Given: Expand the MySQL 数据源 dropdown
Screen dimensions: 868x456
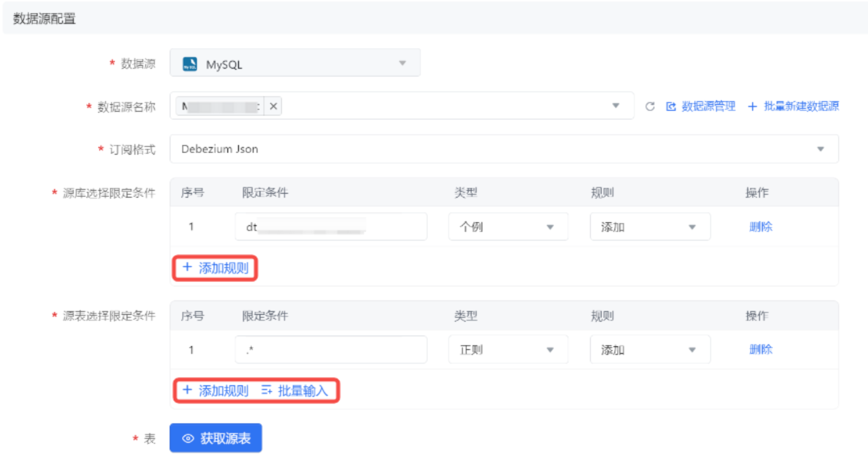Looking at the screenshot, I should pyautogui.click(x=402, y=63).
